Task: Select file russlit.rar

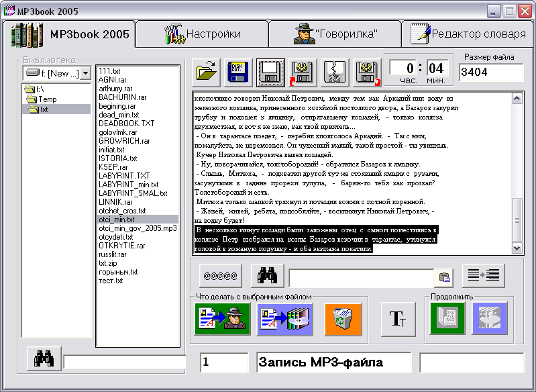Action: [x=112, y=254]
